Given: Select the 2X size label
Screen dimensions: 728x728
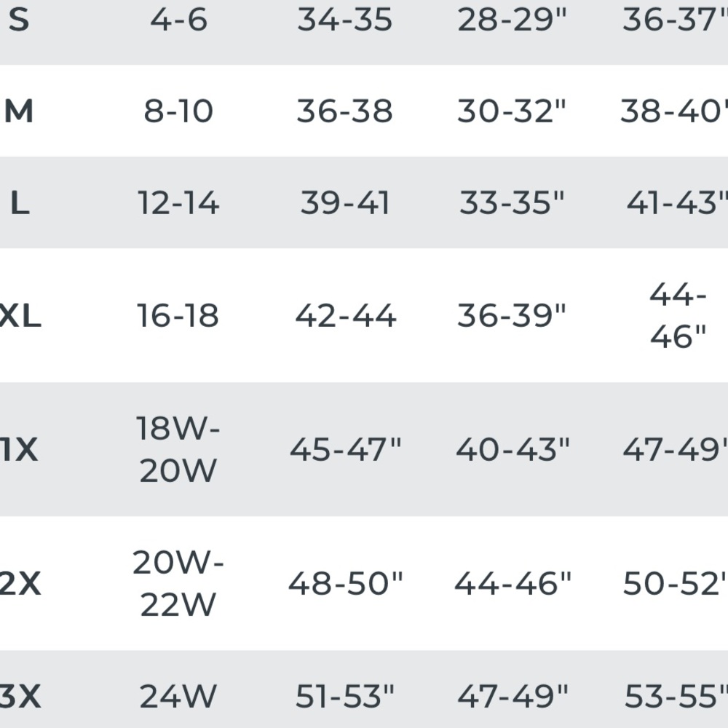Looking at the screenshot, I should click(20, 584).
